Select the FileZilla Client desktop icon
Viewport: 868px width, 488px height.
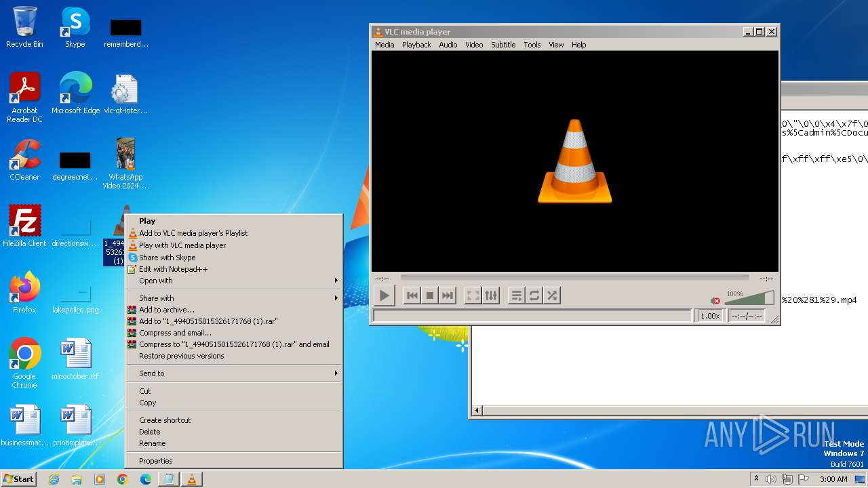(24, 226)
